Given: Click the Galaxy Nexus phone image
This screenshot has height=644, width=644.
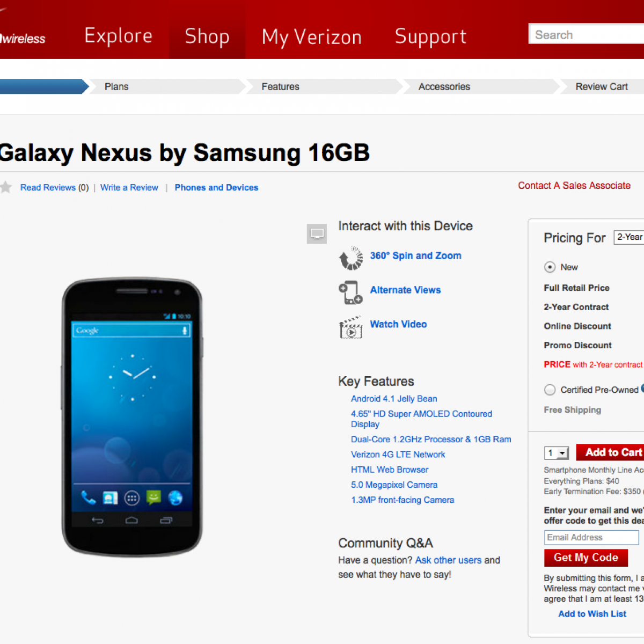Looking at the screenshot, I should pyautogui.click(x=132, y=416).
